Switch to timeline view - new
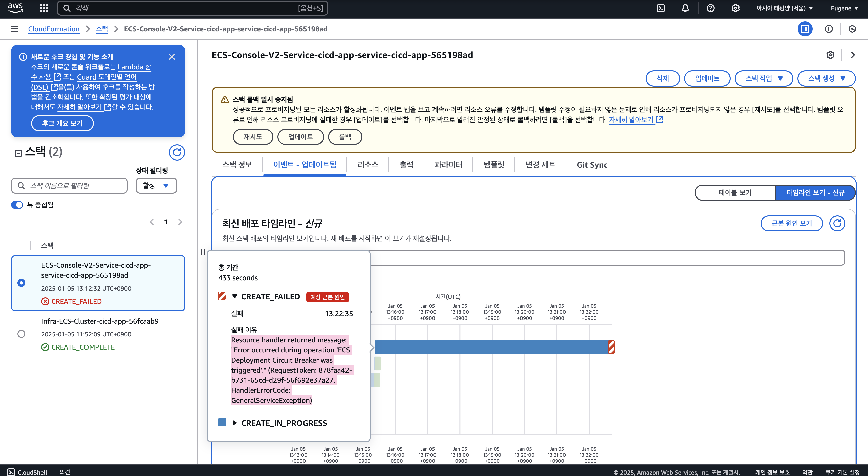Image resolution: width=868 pixels, height=476 pixels. 815,192
